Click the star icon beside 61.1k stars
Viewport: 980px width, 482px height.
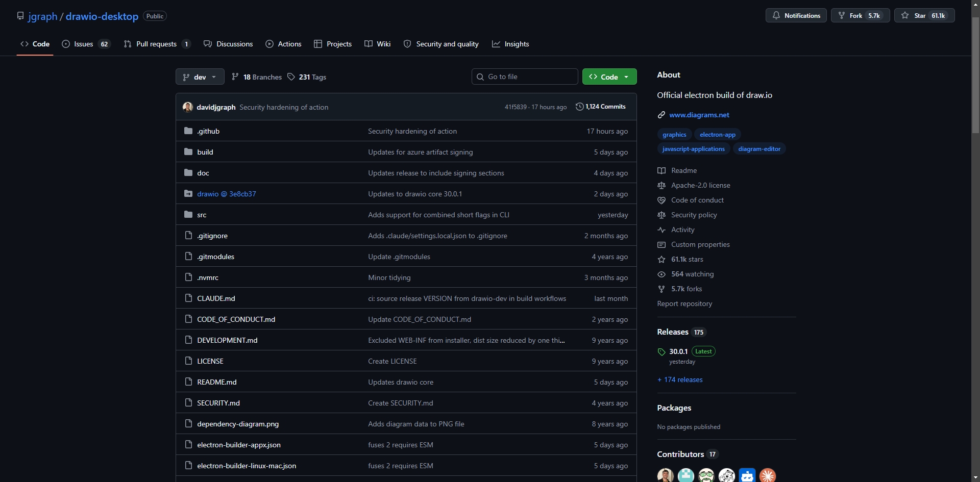pyautogui.click(x=661, y=259)
